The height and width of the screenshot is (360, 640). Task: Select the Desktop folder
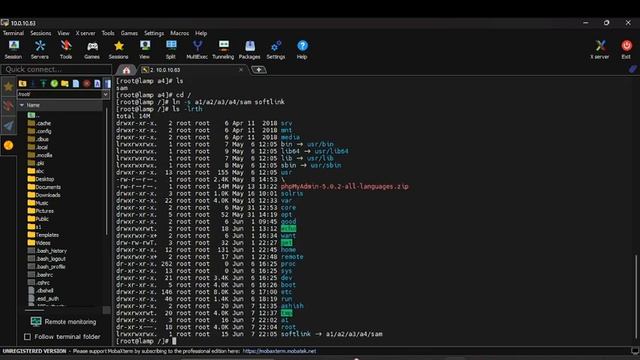pyautogui.click(x=40, y=179)
